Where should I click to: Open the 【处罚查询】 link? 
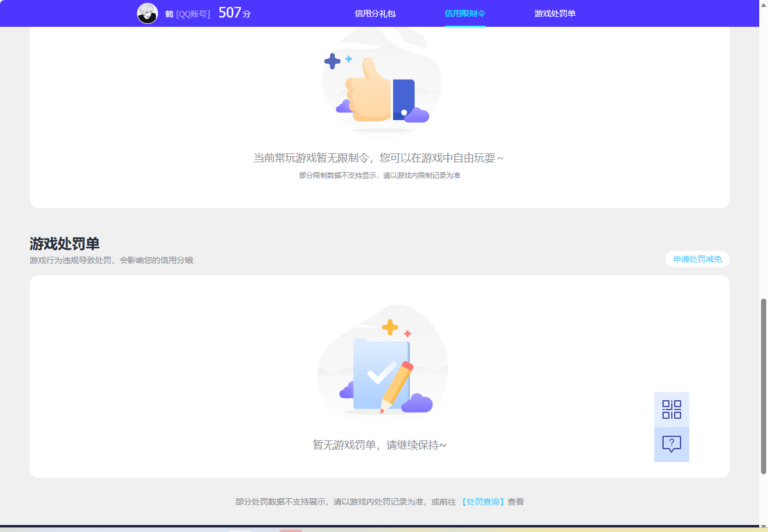click(x=482, y=502)
